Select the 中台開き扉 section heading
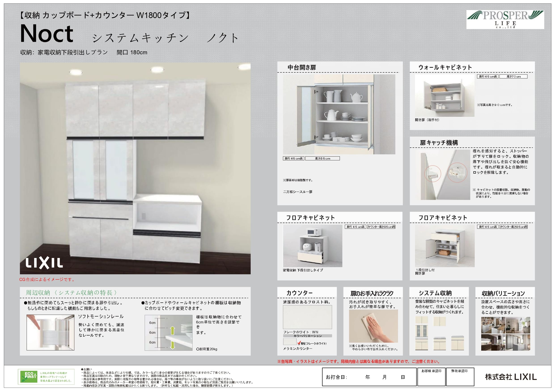 tap(302, 67)
